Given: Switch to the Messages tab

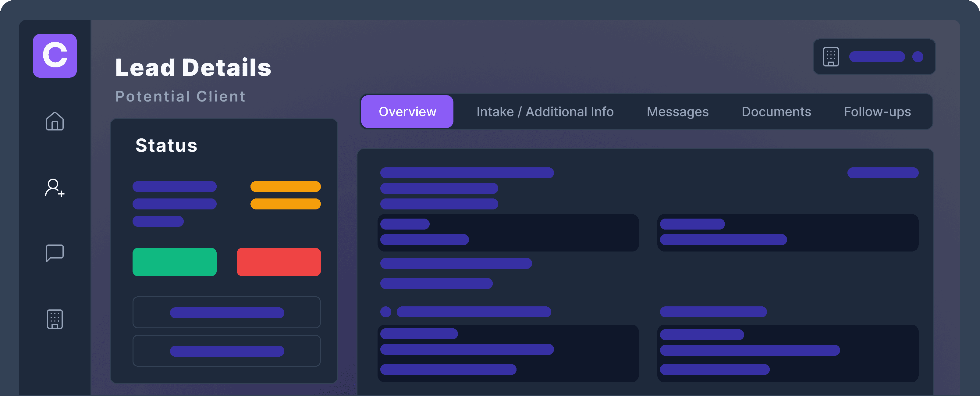Looking at the screenshot, I should tap(677, 112).
